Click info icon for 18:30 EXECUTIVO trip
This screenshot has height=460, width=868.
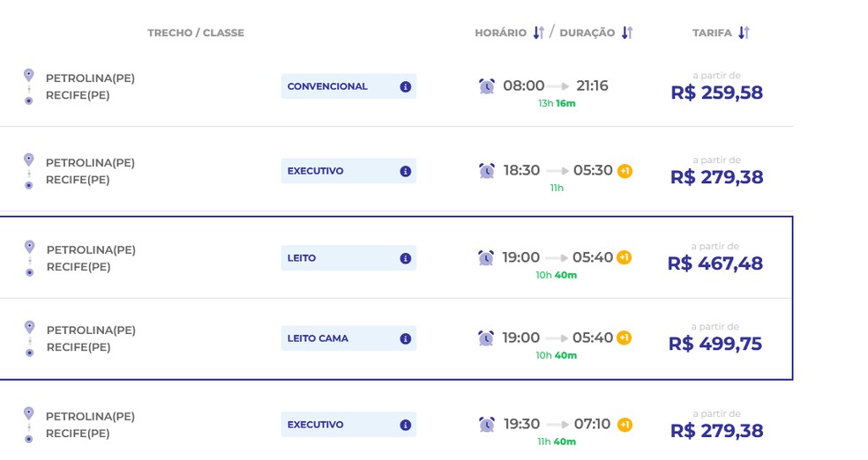tap(405, 171)
